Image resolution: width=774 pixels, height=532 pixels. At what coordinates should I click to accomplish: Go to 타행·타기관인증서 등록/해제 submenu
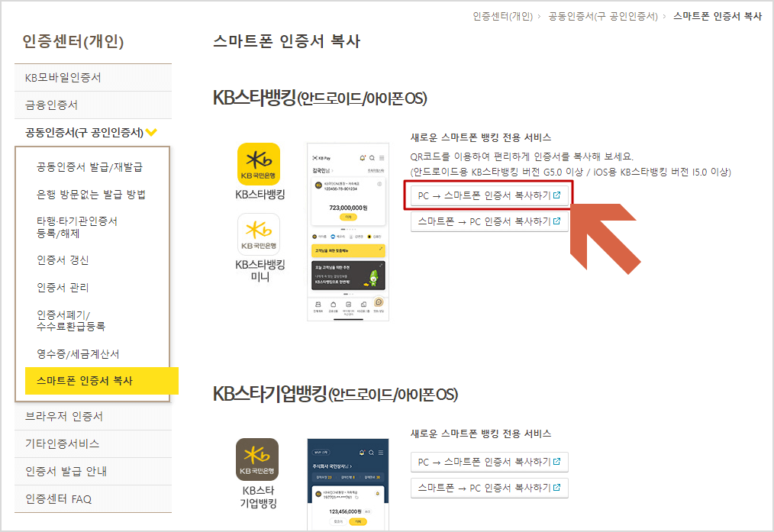tap(77, 227)
